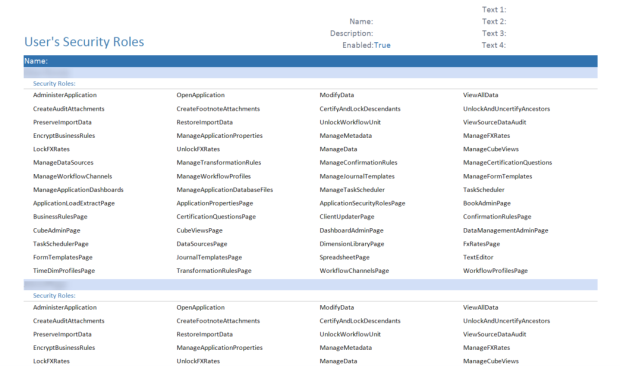Click the ManageApplicationDatabaseFiles role

coord(225,190)
